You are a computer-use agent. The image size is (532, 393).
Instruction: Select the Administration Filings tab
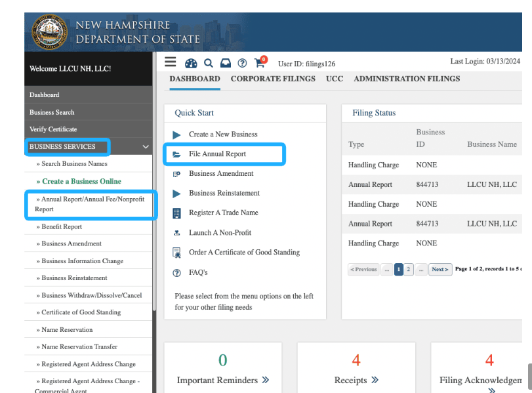(x=407, y=79)
